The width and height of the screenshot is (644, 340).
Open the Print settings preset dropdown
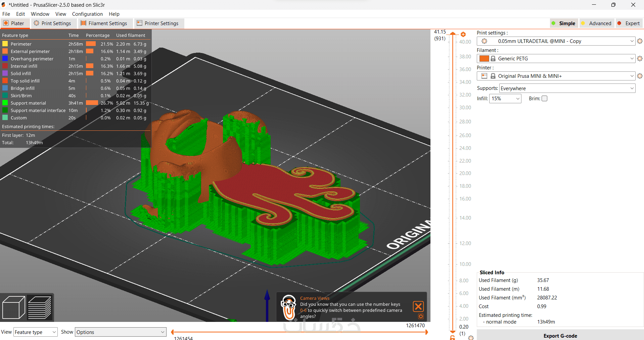[556, 41]
